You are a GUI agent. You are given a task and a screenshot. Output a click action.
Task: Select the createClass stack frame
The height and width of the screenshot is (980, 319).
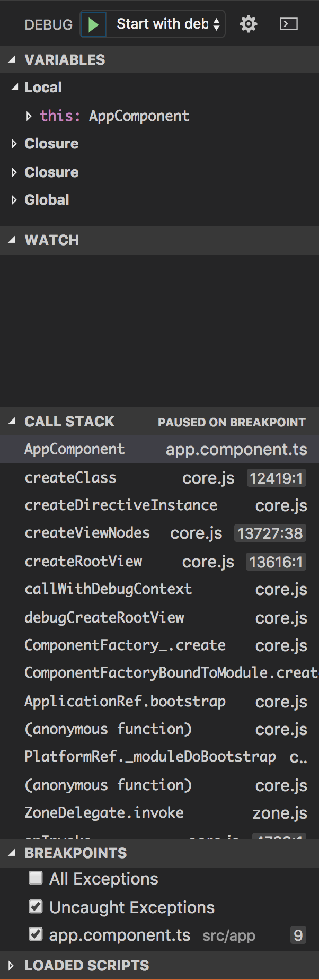click(70, 478)
